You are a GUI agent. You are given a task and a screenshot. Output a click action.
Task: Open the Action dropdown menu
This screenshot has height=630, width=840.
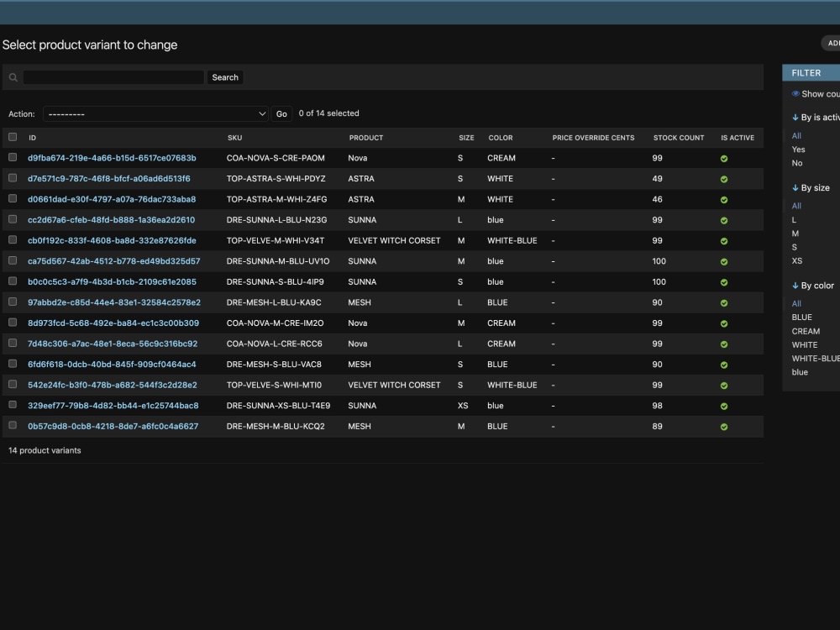(155, 114)
